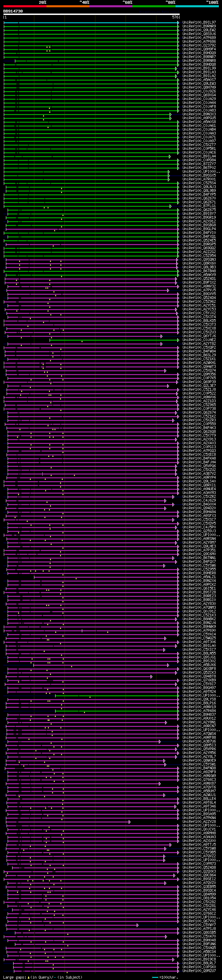Click the UniRef100_O23792 label
Viewport: 222px width, 980px height.
coord(199,45)
